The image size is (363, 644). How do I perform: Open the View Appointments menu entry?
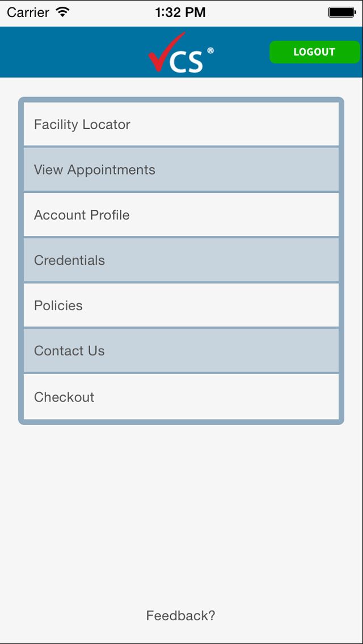coord(181,169)
